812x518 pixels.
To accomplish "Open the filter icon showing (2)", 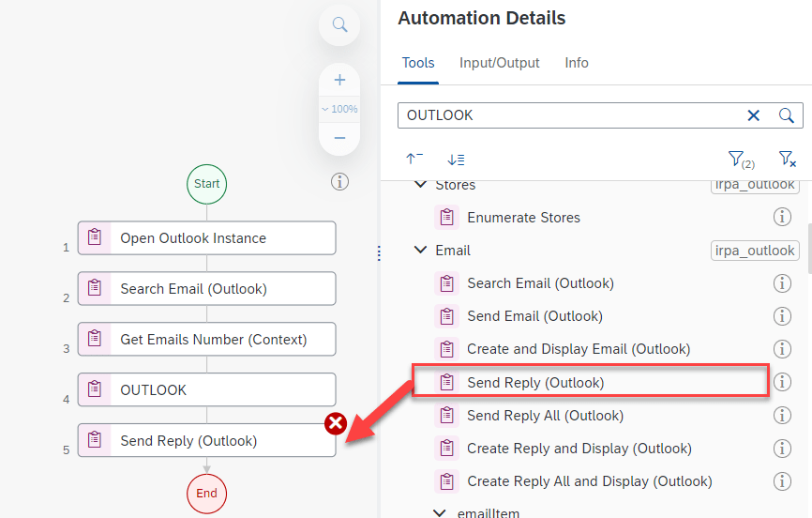I will point(741,160).
